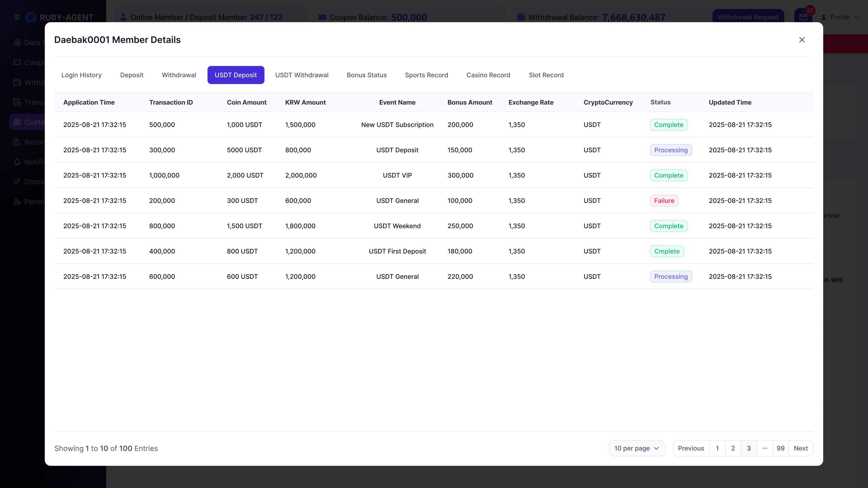Click Processing status of USDT Deposit row
This screenshot has width=868, height=488.
tap(671, 150)
